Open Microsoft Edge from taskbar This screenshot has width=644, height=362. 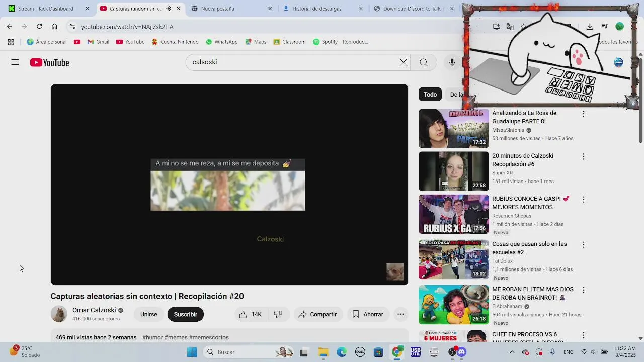tap(342, 352)
